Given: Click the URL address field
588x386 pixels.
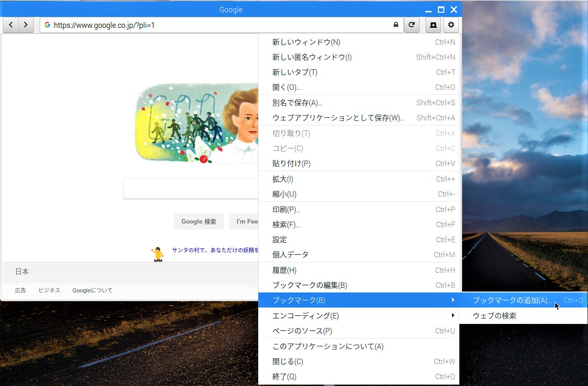Looking at the screenshot, I should tap(222, 25).
